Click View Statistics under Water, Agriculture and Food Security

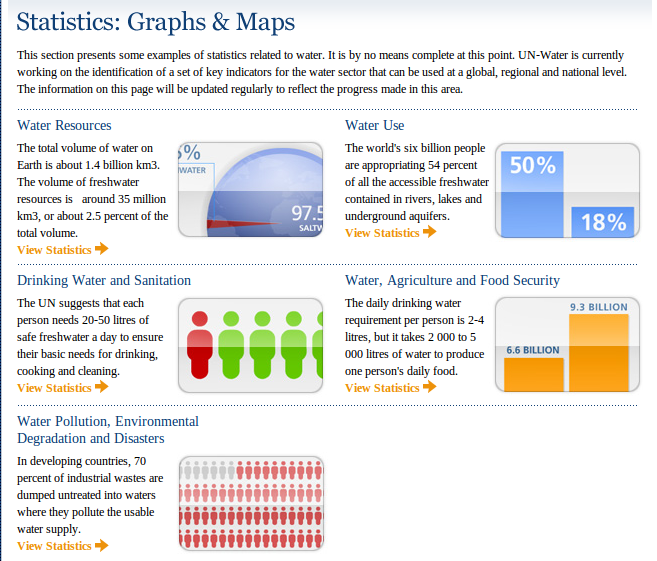point(382,388)
